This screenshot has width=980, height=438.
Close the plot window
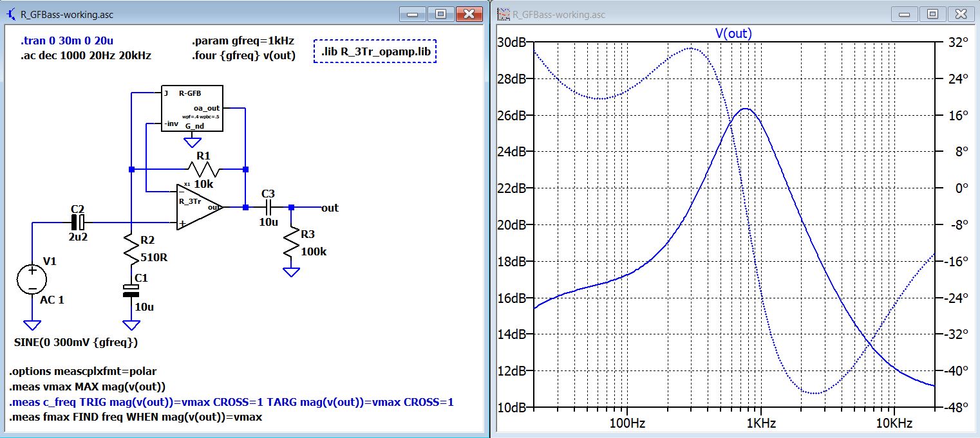tap(961, 14)
